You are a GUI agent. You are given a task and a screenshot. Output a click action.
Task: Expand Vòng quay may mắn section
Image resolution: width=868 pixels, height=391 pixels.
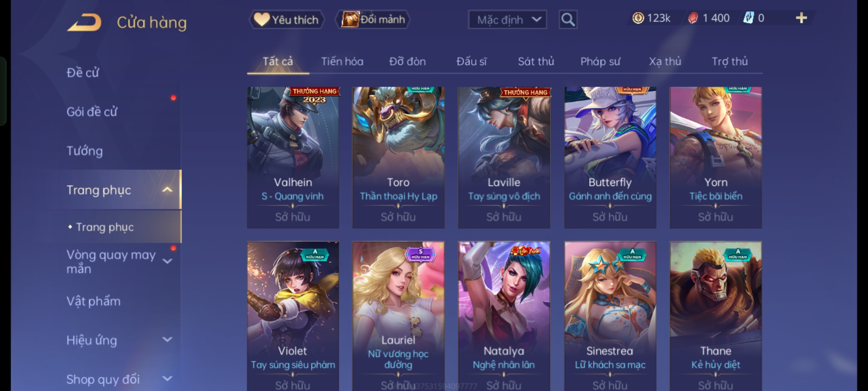(x=167, y=261)
